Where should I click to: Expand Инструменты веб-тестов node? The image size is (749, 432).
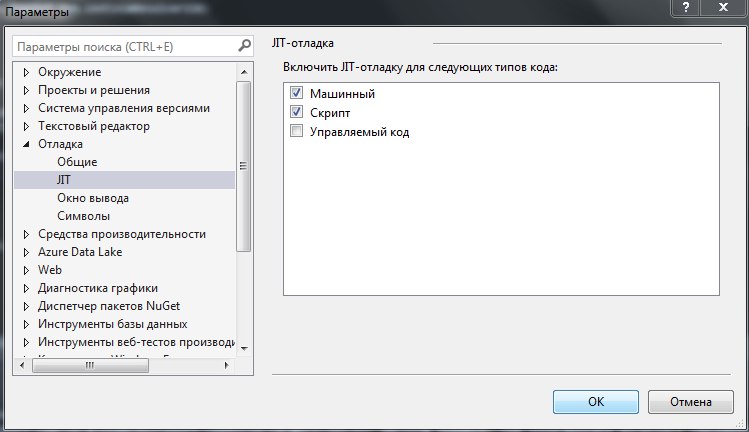point(26,343)
